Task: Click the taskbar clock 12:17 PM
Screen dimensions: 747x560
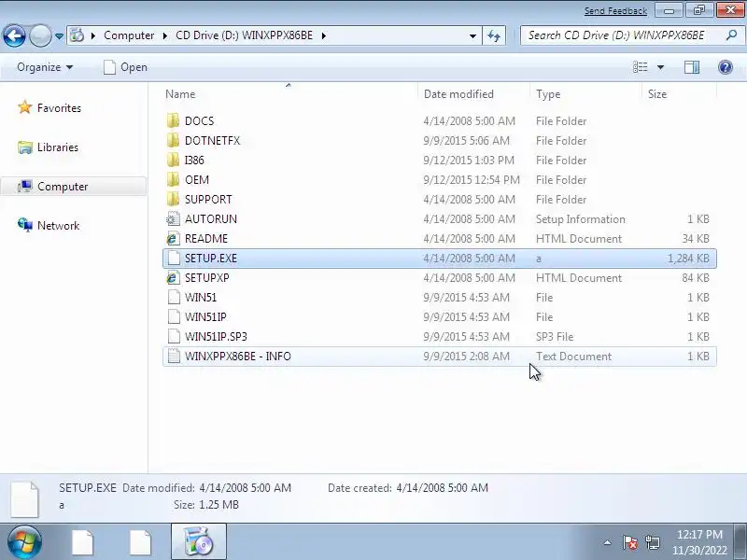Action: (699, 534)
